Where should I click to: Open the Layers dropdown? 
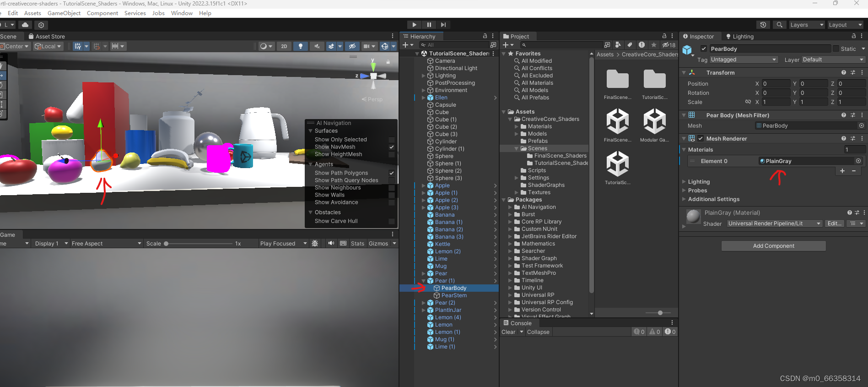pos(807,25)
